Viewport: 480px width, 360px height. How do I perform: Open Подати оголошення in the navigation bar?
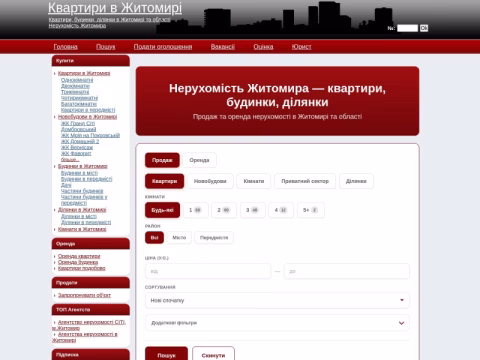click(163, 47)
